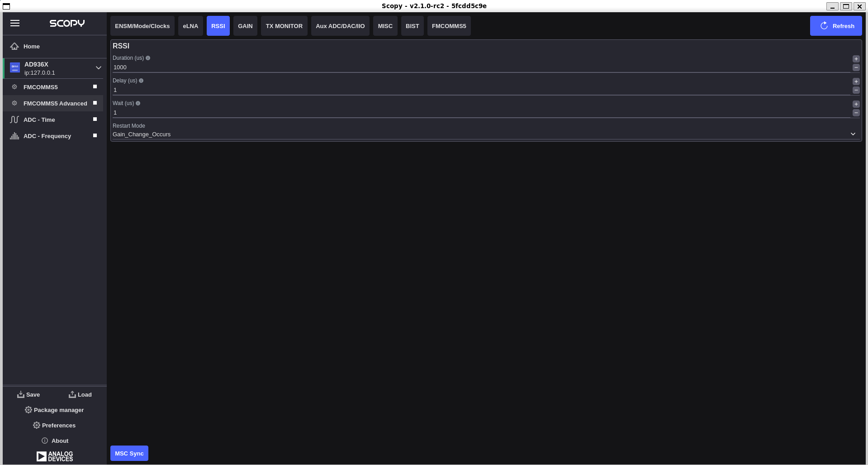Screen dimensions: 868x465
Task: Switch to the eLNA tab
Action: point(190,26)
